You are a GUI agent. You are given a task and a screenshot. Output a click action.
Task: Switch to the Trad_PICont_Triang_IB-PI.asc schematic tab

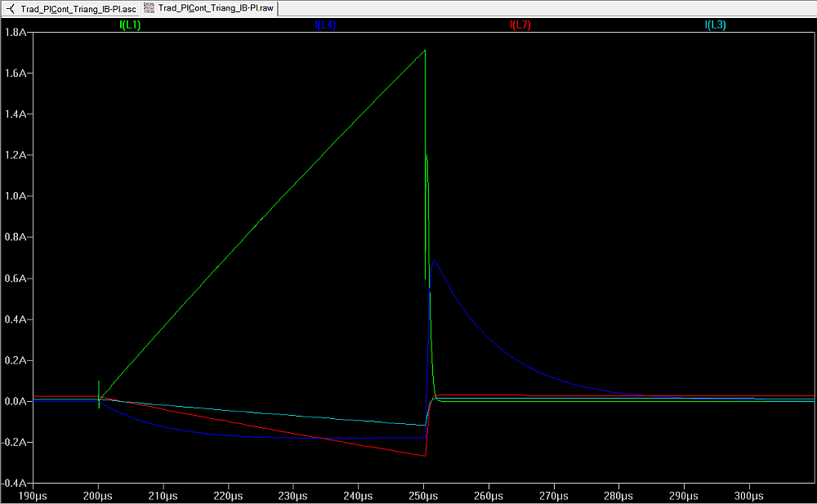pyautogui.click(x=78, y=7)
